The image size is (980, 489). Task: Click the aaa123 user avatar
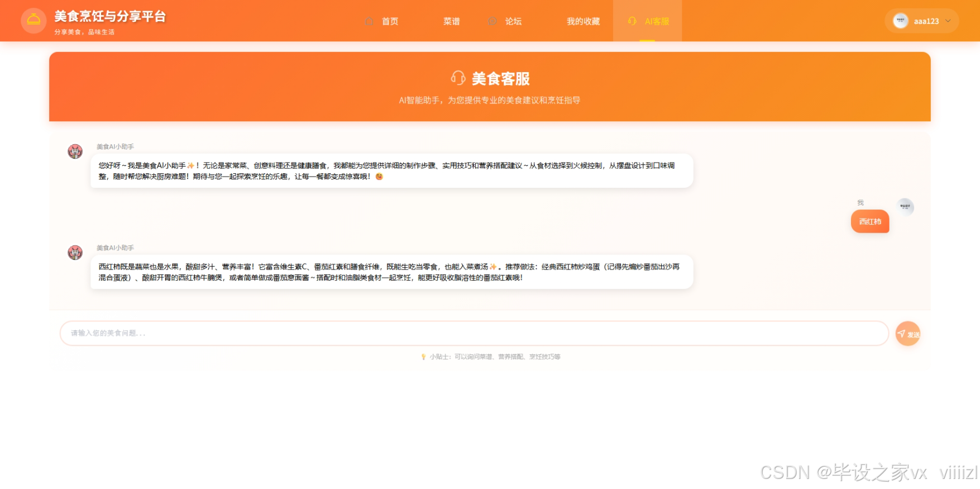click(900, 21)
